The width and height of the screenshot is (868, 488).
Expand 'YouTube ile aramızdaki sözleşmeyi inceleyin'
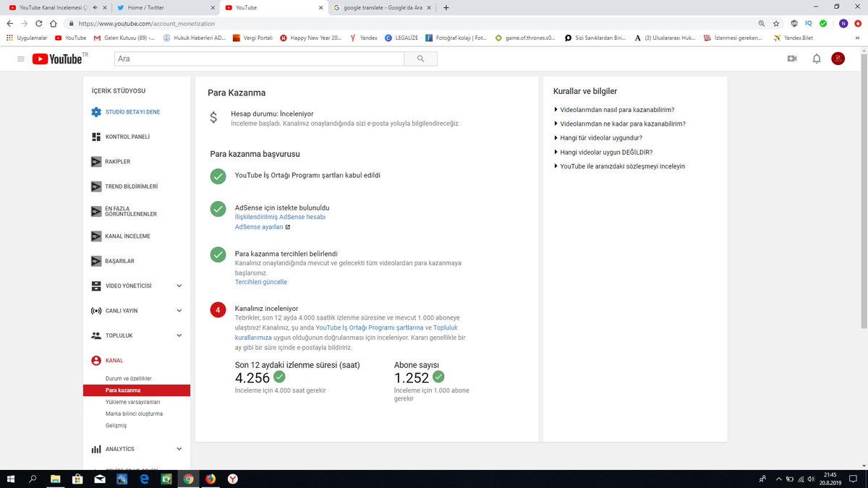point(619,166)
